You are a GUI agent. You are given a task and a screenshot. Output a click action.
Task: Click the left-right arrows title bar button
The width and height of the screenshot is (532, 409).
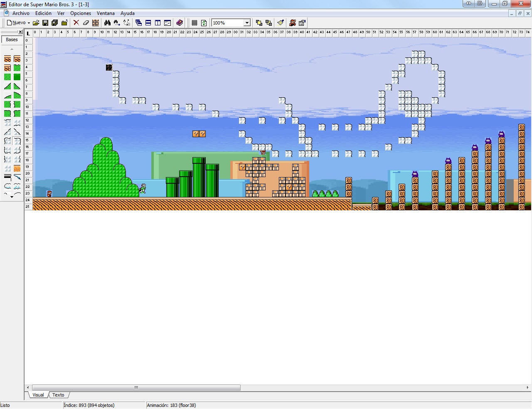click(469, 3)
